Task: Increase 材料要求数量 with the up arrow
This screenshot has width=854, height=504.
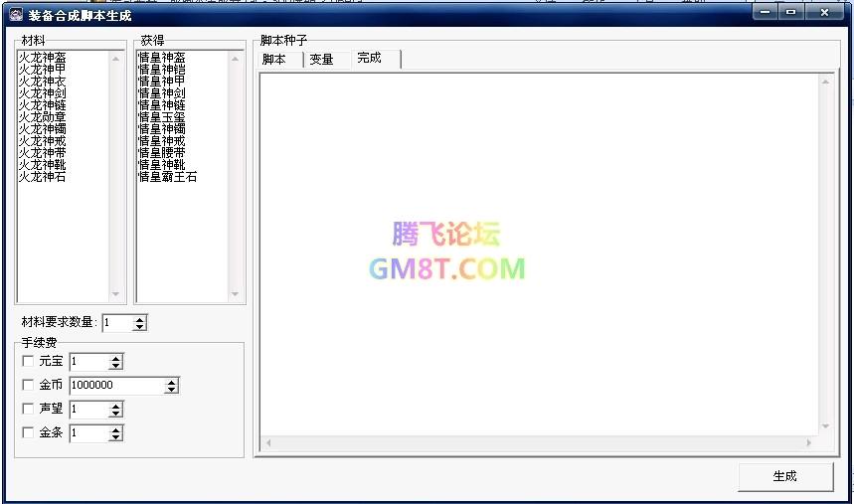Action: 140,318
